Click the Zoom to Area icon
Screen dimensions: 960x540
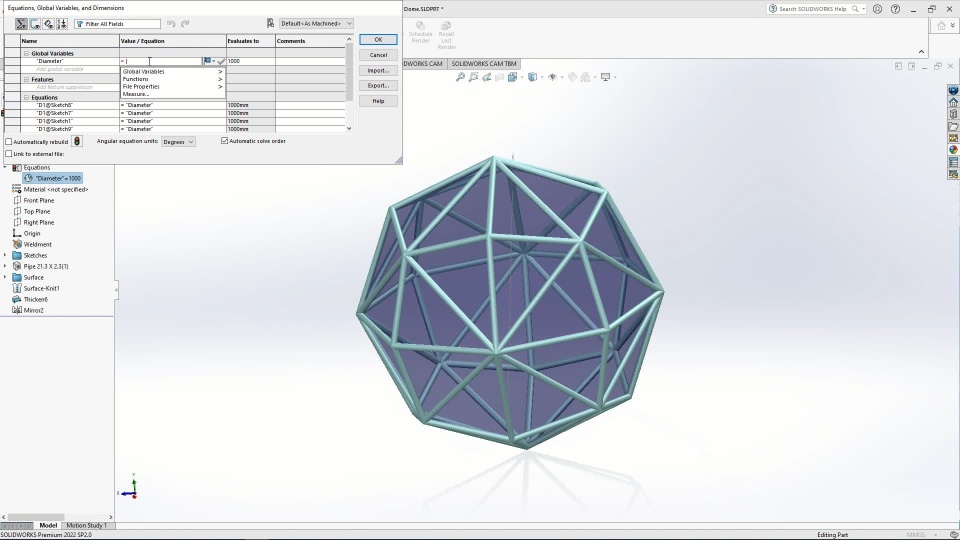click(473, 77)
